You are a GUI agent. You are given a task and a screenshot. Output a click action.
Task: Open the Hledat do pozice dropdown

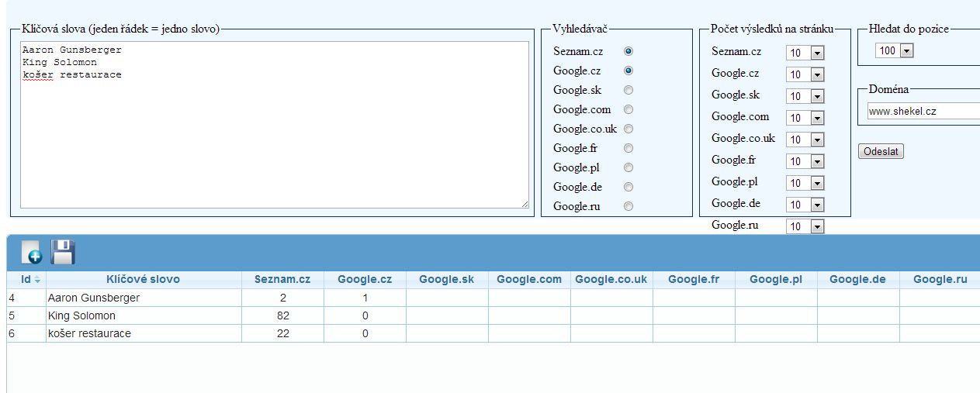(x=895, y=50)
